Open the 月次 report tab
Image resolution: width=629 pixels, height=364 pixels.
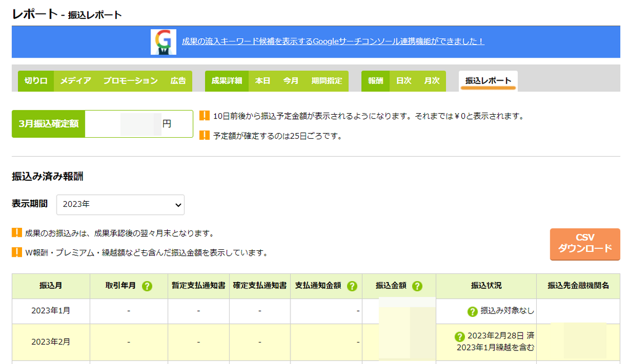(431, 81)
